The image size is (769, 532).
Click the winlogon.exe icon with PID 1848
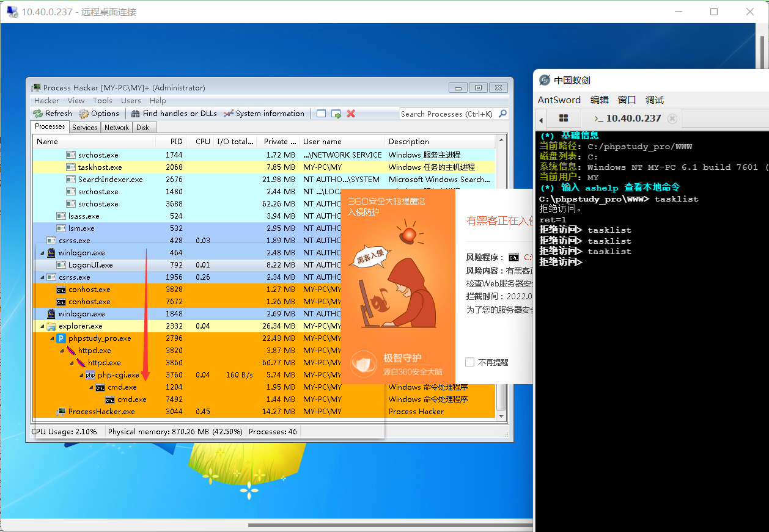click(51, 314)
